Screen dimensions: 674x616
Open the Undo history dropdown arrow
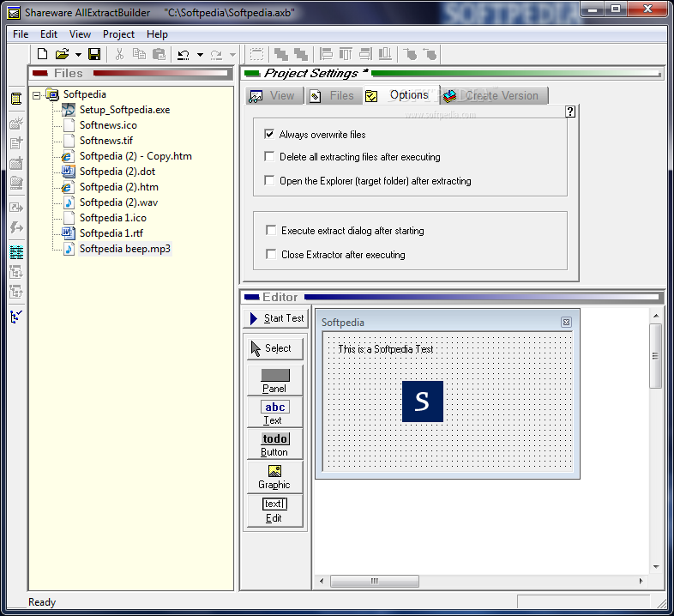click(200, 55)
